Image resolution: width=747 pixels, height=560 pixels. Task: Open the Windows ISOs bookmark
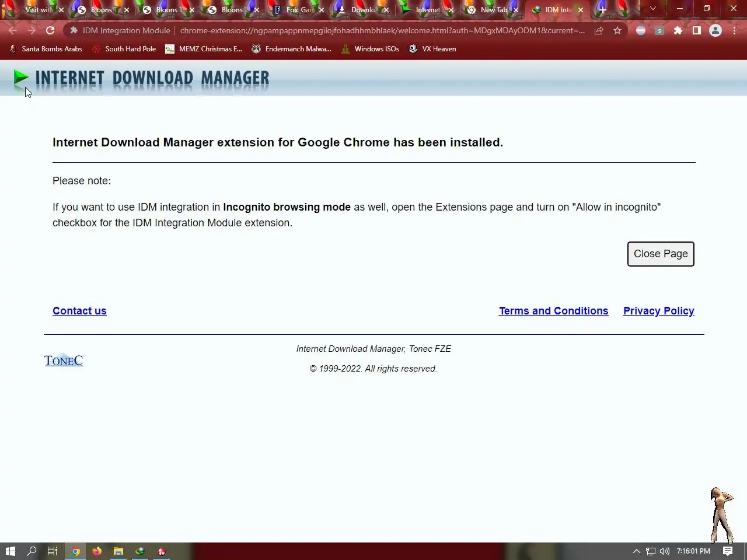tap(370, 49)
